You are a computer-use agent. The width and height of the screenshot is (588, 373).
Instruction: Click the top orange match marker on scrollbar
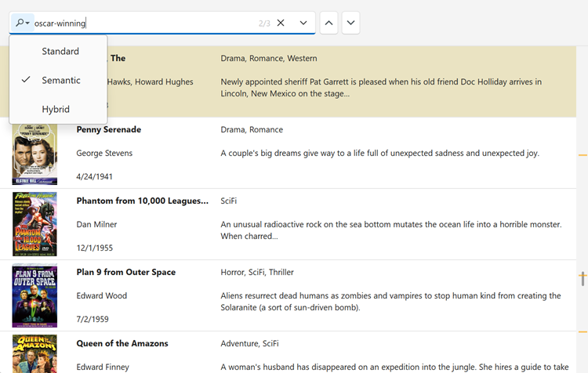click(583, 155)
